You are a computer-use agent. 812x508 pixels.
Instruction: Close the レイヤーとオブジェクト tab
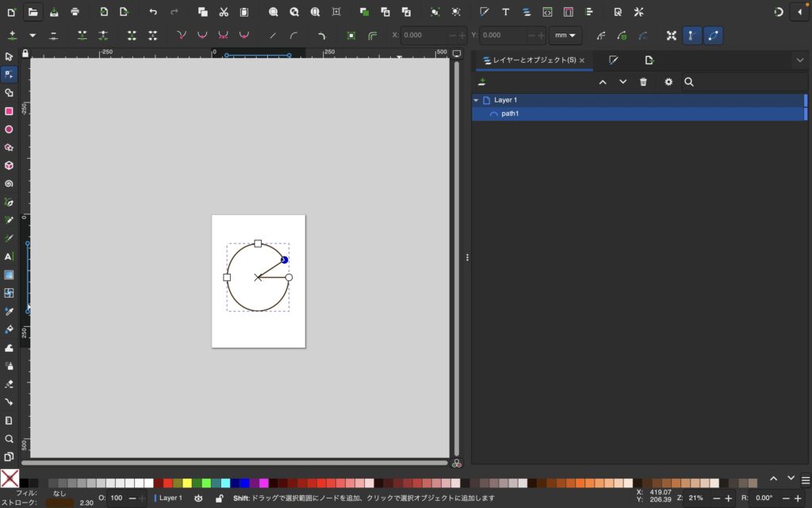tap(582, 60)
